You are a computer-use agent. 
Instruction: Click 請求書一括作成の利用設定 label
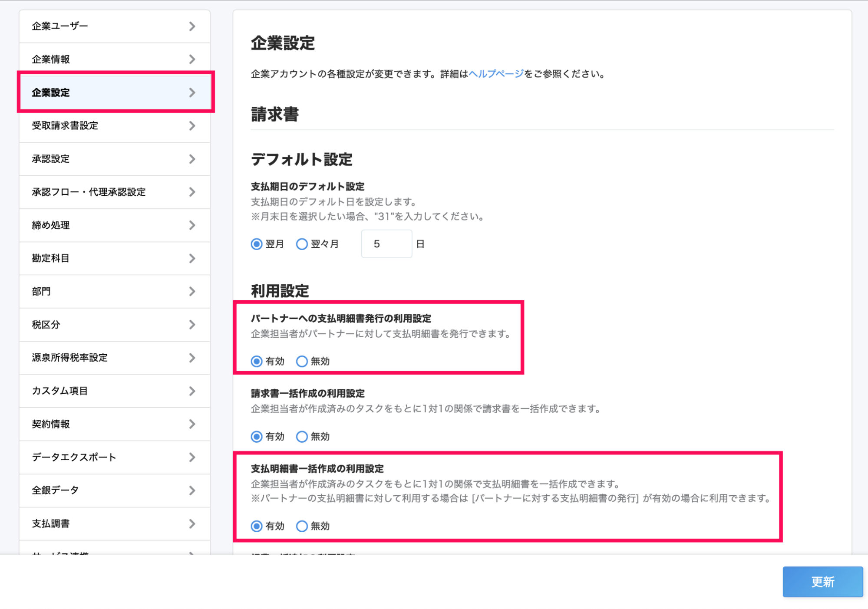(x=307, y=393)
